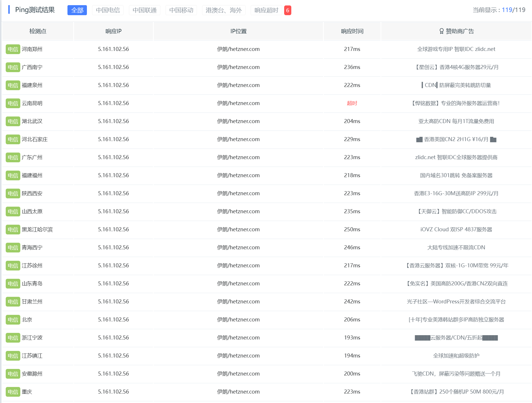Viewport: 532px width, 403px height.
Task: Open ad 大陆专线加速不限流CDN
Action: (x=456, y=247)
